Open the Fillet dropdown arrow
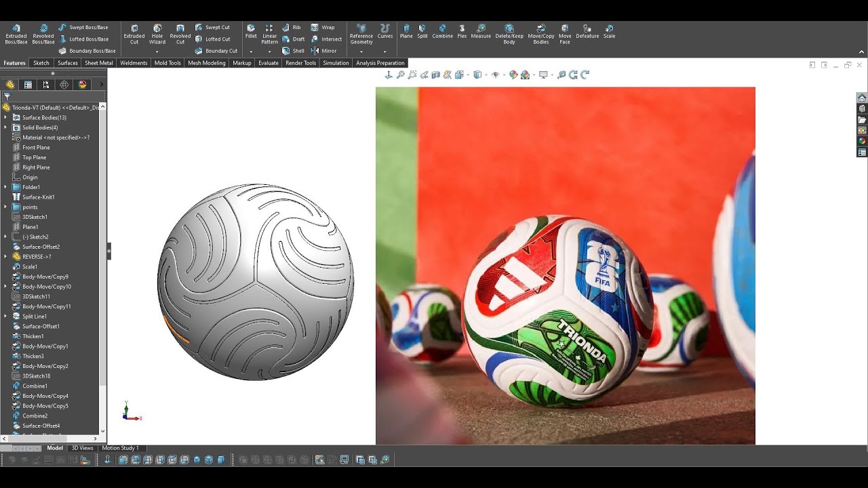The height and width of the screenshot is (488, 868). click(x=251, y=52)
